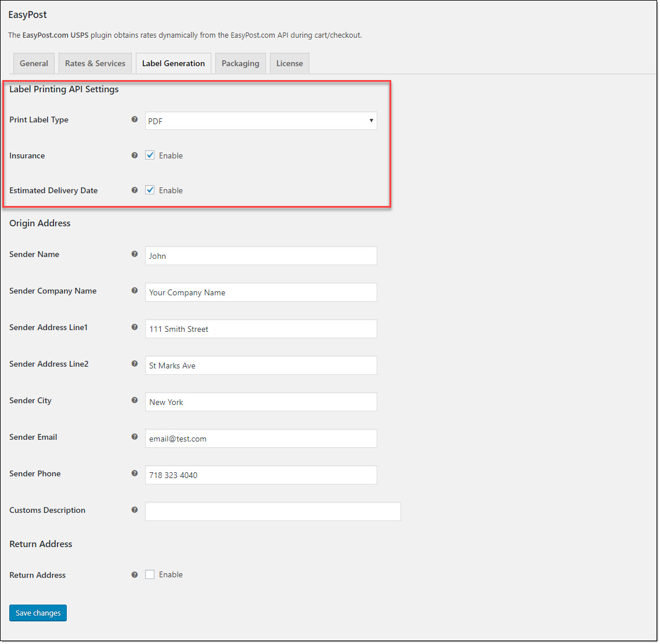
Task: Click help icon beside Sender City
Action: [134, 400]
